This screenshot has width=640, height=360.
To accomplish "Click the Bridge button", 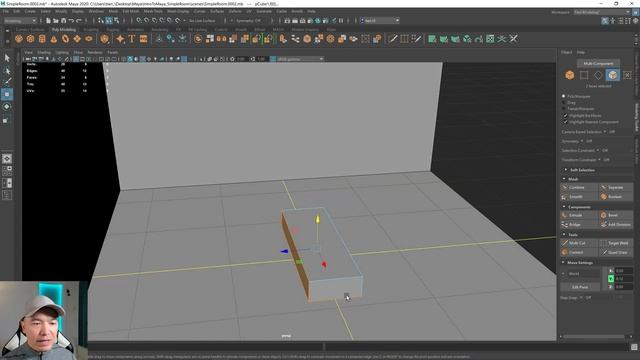I will (579, 224).
